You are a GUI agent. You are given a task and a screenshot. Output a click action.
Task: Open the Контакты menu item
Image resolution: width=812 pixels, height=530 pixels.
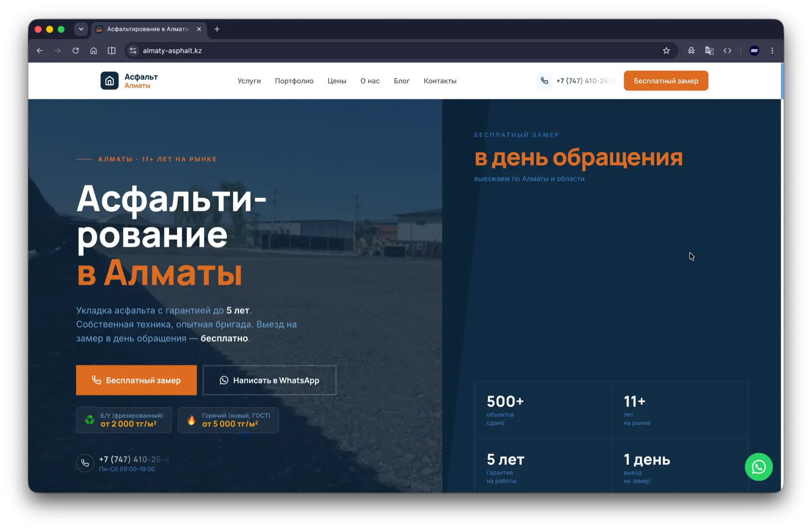click(x=440, y=81)
